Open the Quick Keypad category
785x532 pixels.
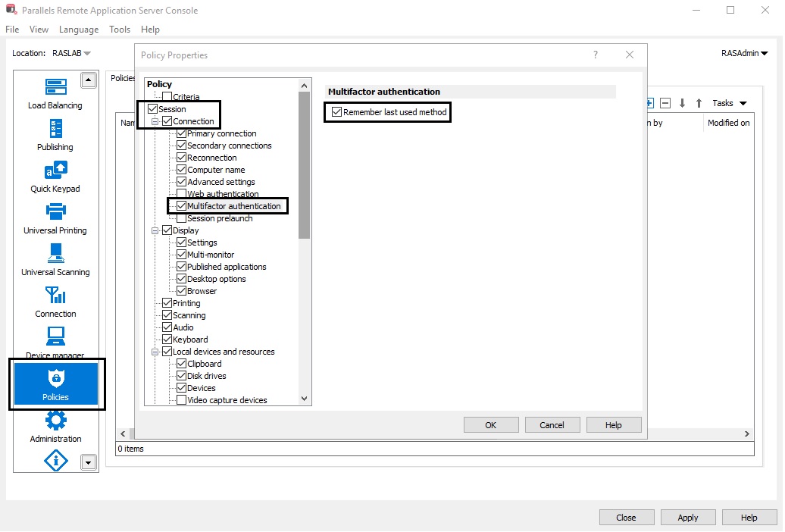coord(55,177)
